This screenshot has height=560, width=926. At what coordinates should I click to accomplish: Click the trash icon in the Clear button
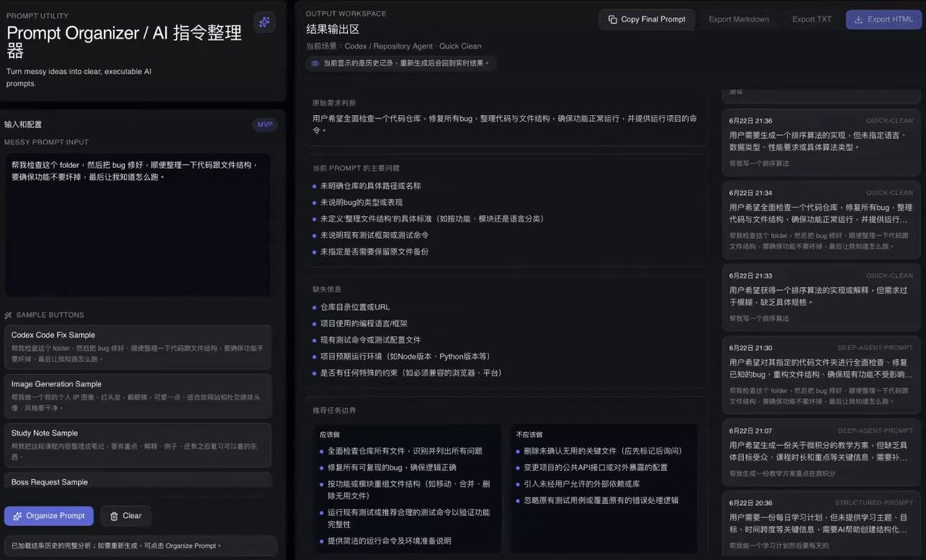click(114, 516)
